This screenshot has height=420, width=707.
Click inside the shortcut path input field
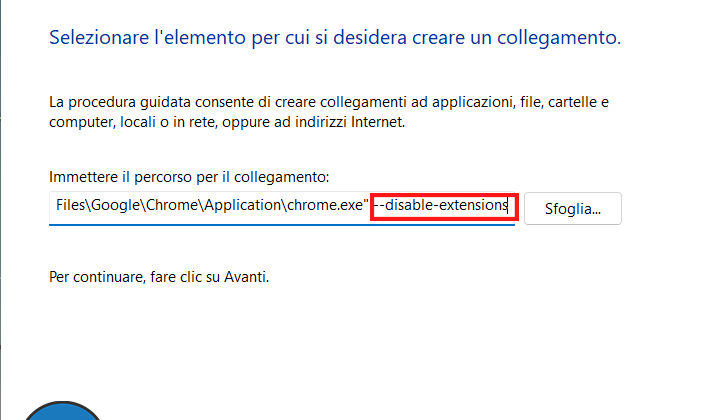(280, 208)
